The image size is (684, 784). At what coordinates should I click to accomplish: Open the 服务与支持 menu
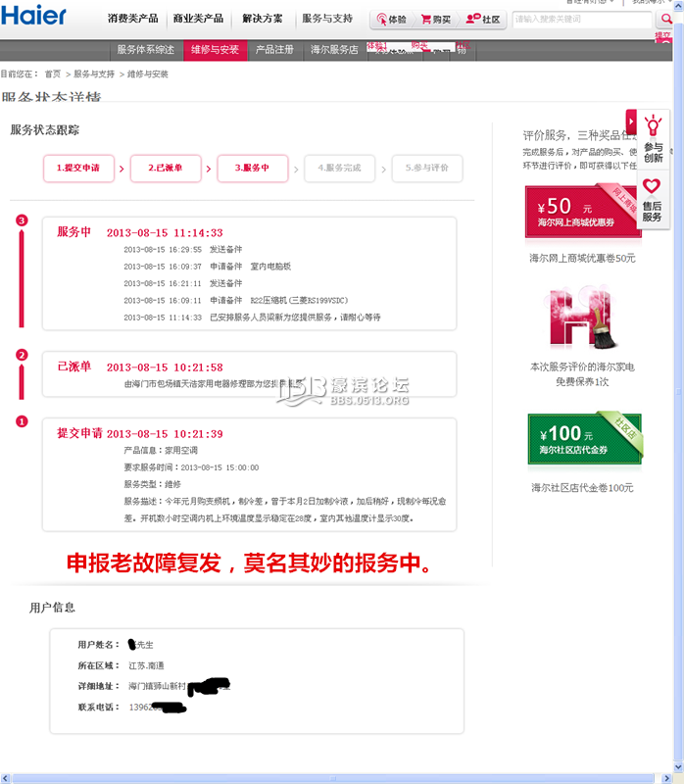327,19
